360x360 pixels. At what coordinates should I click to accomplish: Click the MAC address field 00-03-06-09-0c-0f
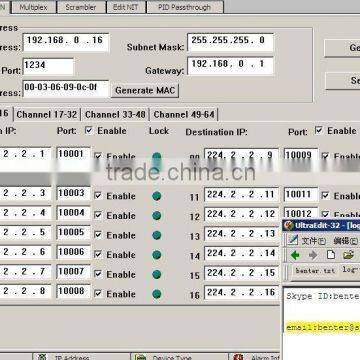66,89
